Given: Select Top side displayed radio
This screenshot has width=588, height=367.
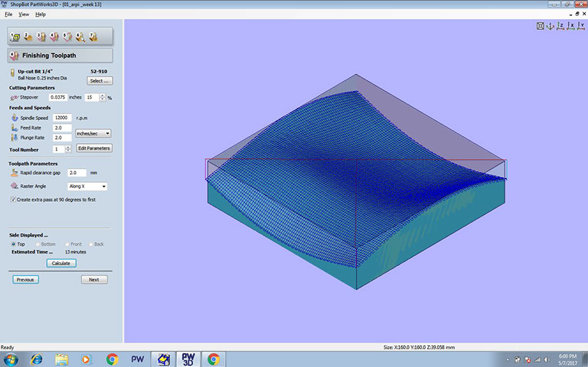Looking at the screenshot, I should click(x=13, y=244).
